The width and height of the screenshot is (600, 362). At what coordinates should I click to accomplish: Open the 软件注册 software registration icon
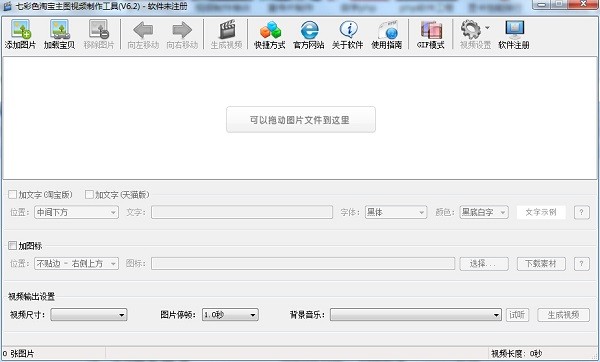514,34
